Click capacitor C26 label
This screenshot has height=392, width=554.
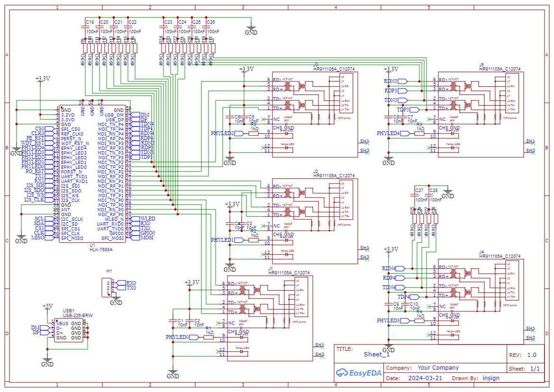[x=210, y=22]
